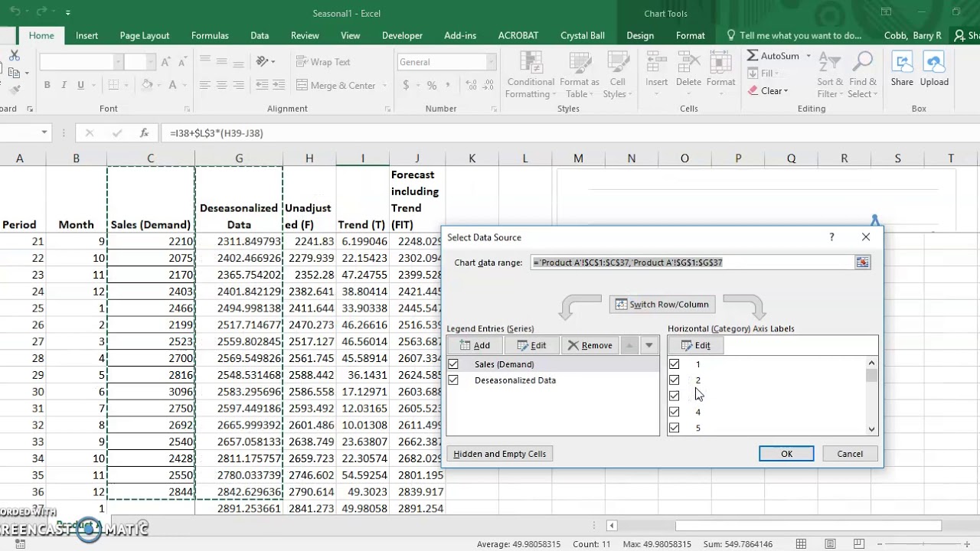Open Cell Styles gallery

[617, 75]
